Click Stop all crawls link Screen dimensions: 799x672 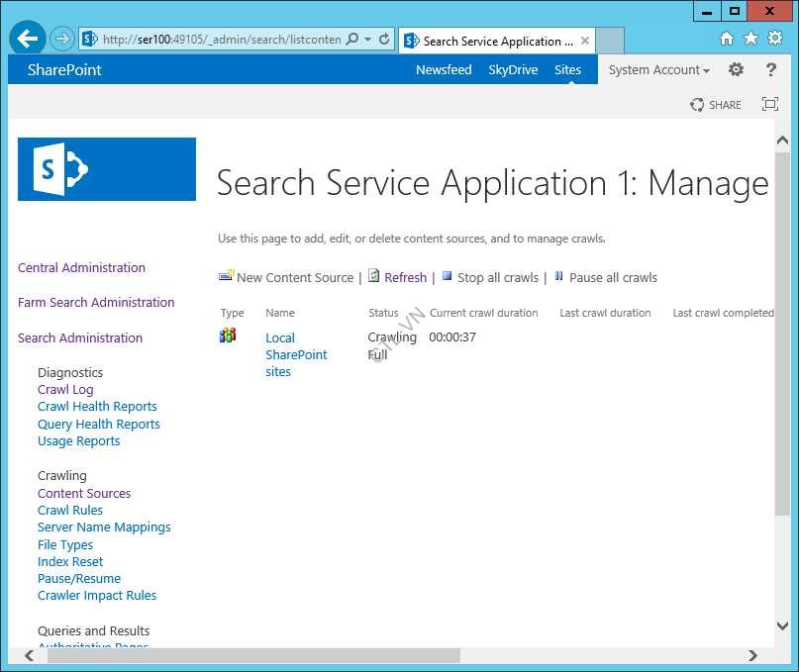498,278
